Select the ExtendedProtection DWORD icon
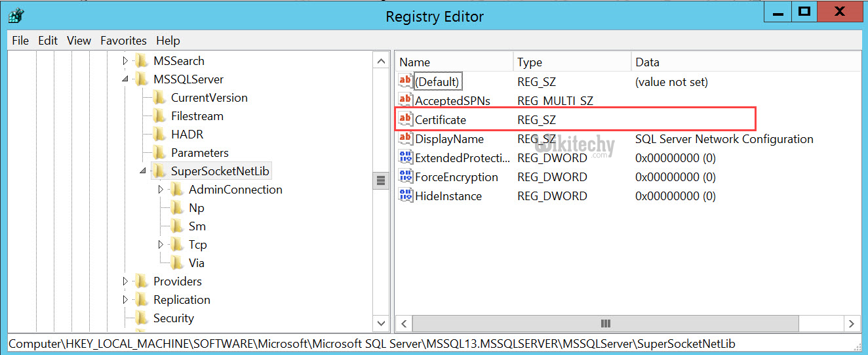Image resolution: width=868 pixels, height=355 pixels. click(x=406, y=157)
